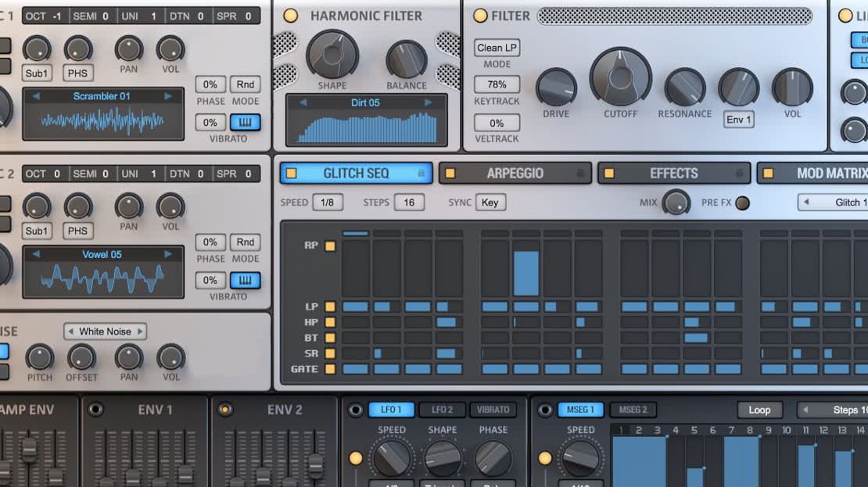Enable the Effects square toggle
This screenshot has height=487, width=868.
(x=609, y=174)
